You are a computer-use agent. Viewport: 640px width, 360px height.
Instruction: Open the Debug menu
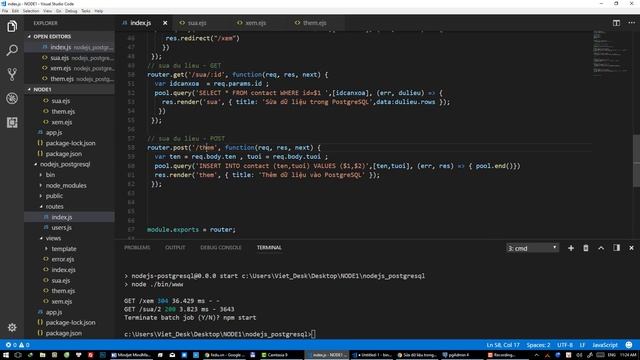click(71, 11)
